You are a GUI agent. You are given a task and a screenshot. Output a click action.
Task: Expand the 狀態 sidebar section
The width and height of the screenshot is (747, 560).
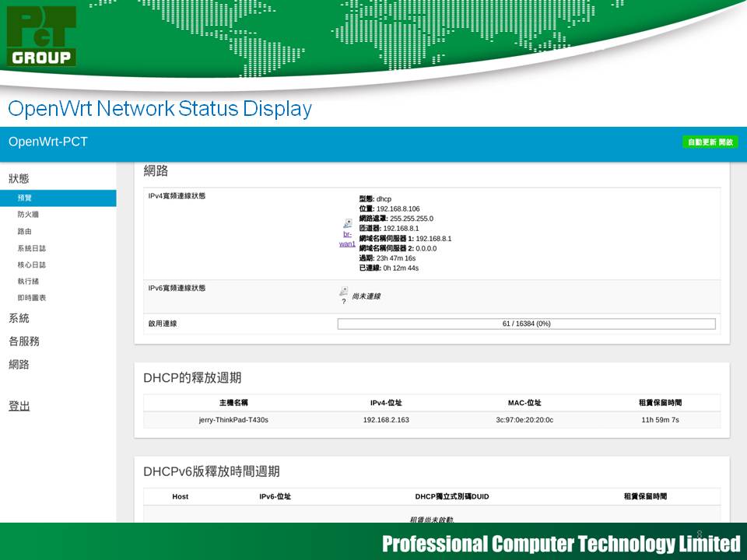(x=19, y=179)
